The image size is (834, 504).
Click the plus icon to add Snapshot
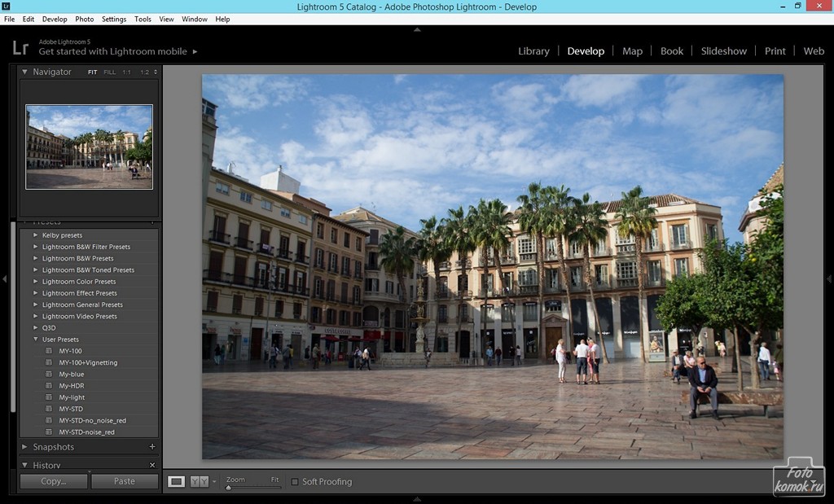tap(152, 446)
